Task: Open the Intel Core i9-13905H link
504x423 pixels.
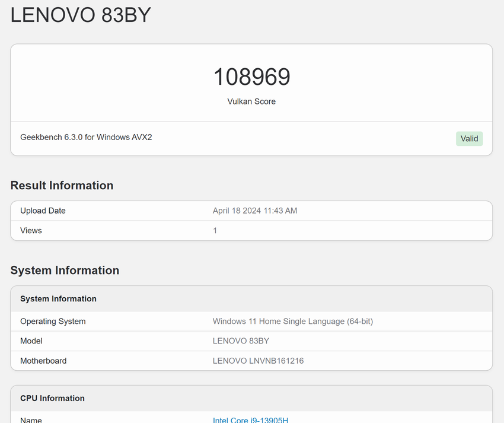Action: (250, 419)
